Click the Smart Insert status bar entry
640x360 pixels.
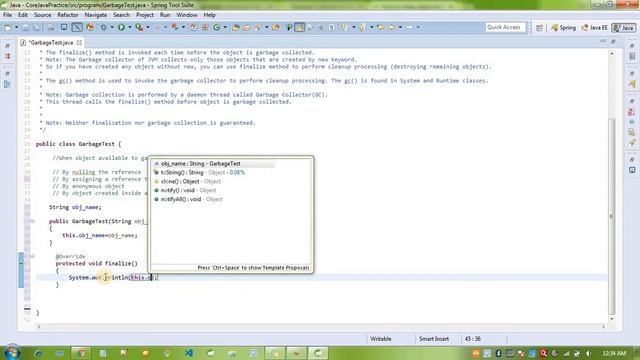click(434, 339)
